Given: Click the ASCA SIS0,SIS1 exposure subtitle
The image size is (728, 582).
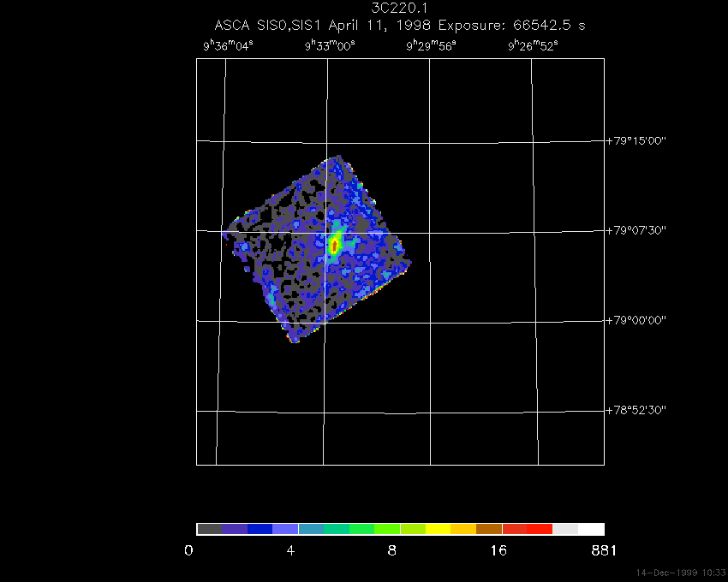Looking at the screenshot, I should tap(400, 25).
